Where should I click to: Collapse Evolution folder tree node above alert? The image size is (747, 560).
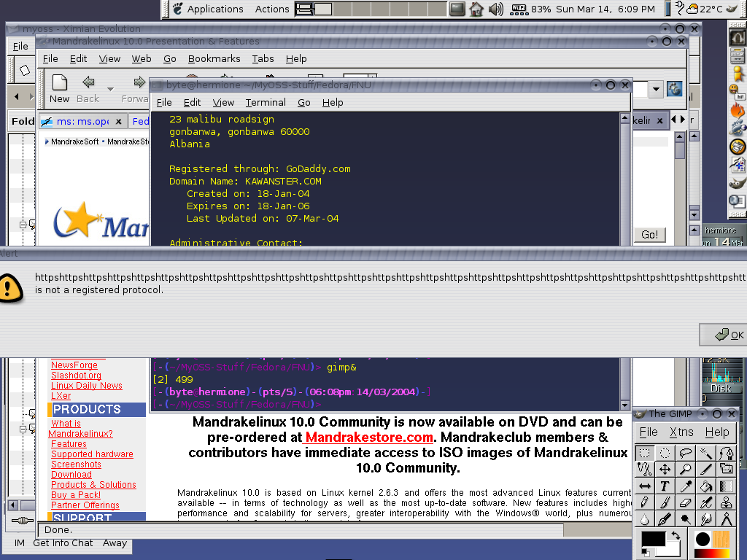click(23, 225)
